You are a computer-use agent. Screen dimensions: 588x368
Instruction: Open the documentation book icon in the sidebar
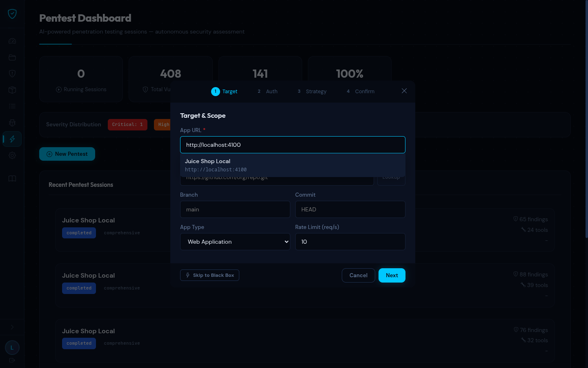[12, 179]
